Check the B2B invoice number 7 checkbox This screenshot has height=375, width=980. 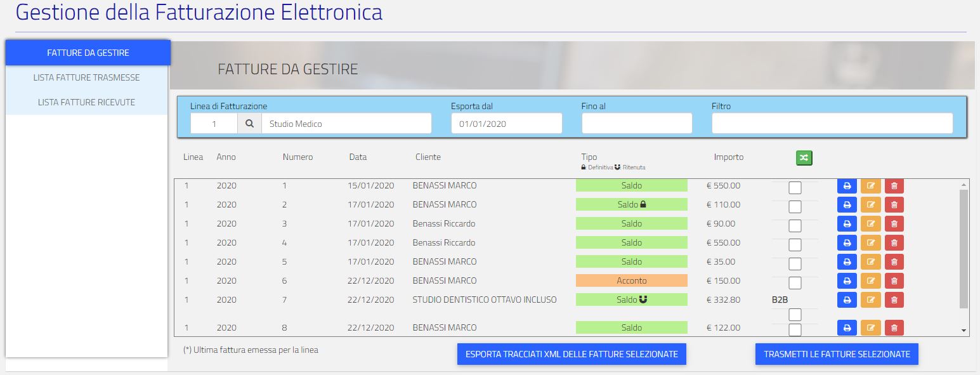pyautogui.click(x=795, y=314)
